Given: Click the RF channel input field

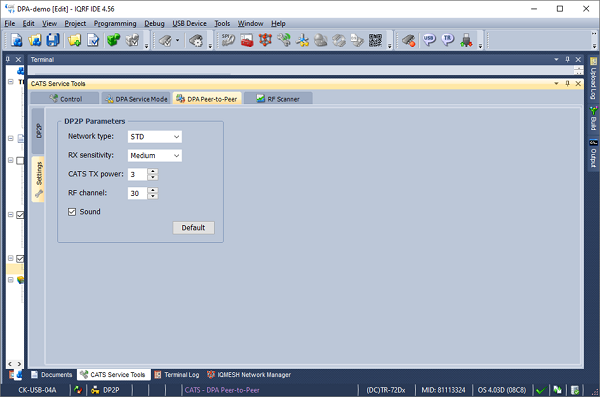Looking at the screenshot, I should tap(137, 193).
